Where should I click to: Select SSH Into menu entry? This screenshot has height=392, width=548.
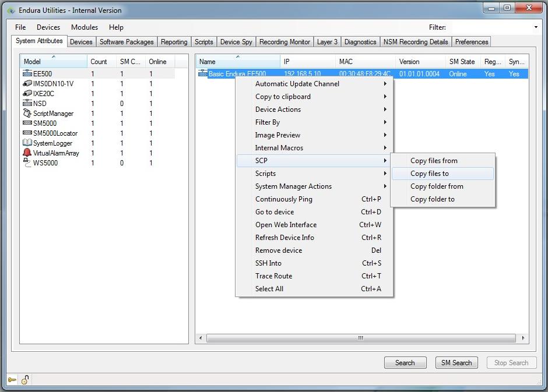tap(315, 263)
